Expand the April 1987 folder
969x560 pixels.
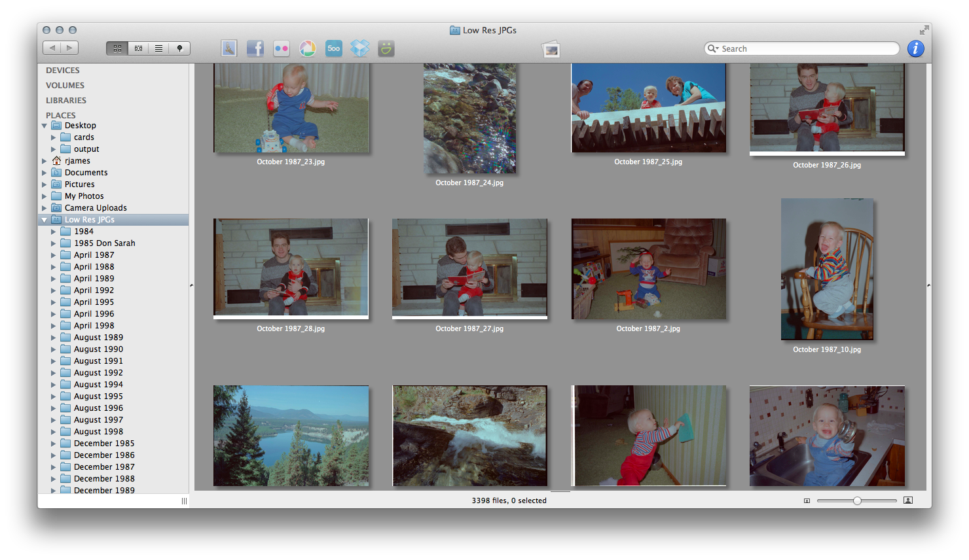tap(54, 255)
